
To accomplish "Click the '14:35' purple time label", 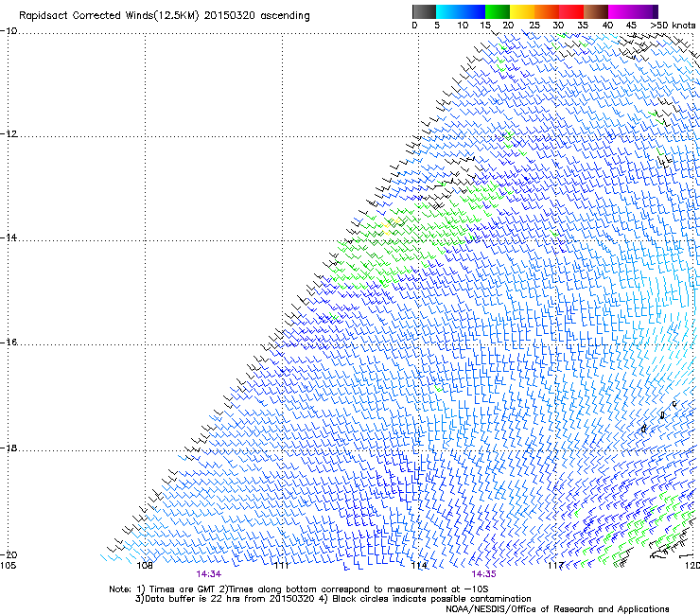I will 483,574.
